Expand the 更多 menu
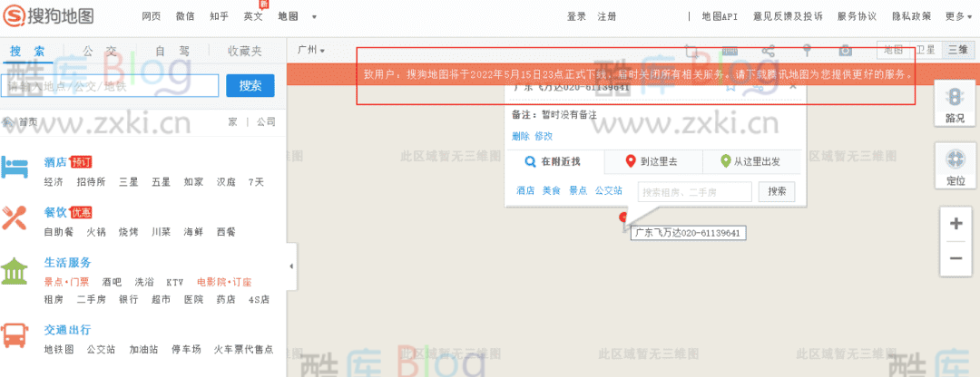This screenshot has height=377, width=980. [959, 17]
